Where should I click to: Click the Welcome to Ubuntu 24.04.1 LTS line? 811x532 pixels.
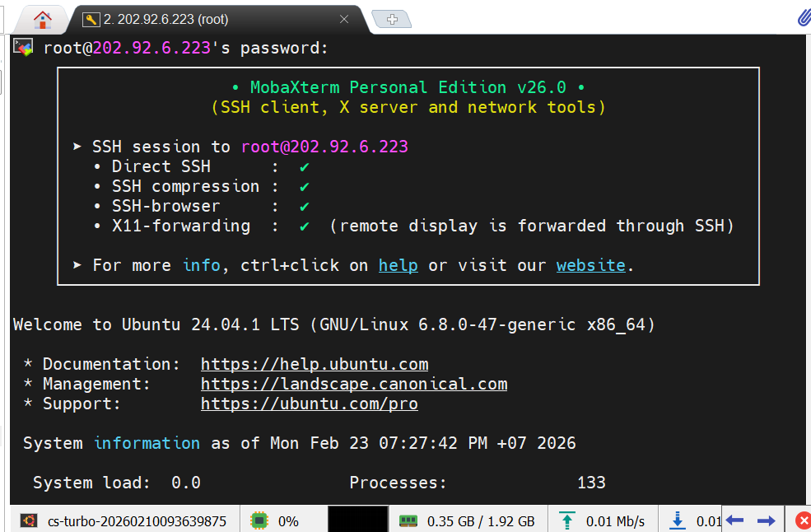tap(334, 324)
